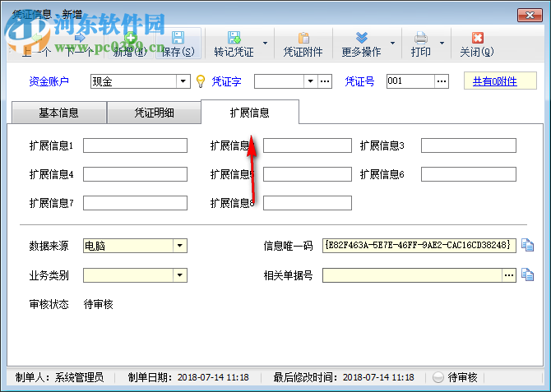Go to next voucher with 下一个
Image resolution: width=551 pixels, height=392 pixels.
pyautogui.click(x=80, y=44)
